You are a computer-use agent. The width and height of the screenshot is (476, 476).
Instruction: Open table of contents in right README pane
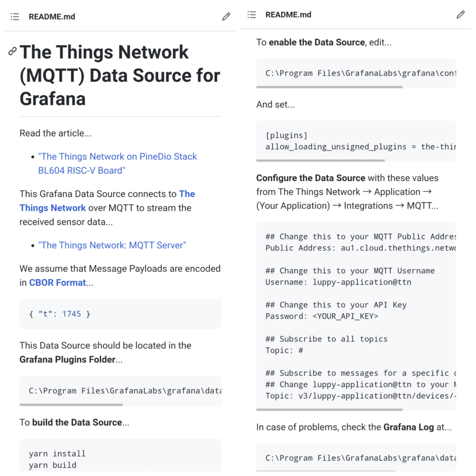click(252, 15)
